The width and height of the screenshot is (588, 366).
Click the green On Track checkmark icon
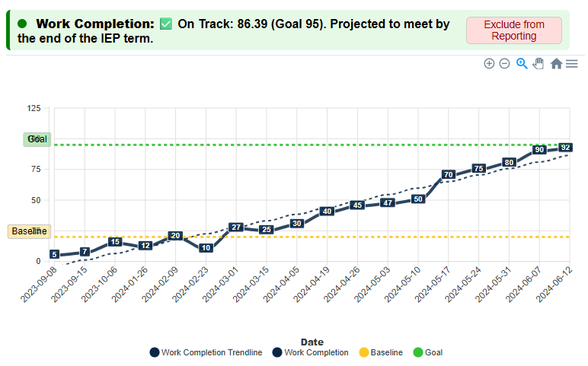pos(166,24)
